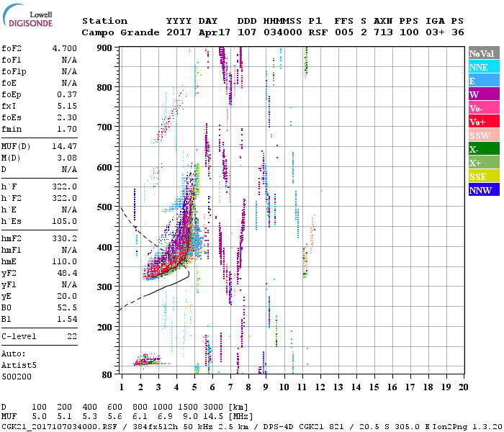
Task: Select the purple W legend swatch
Action: pyautogui.click(x=483, y=94)
